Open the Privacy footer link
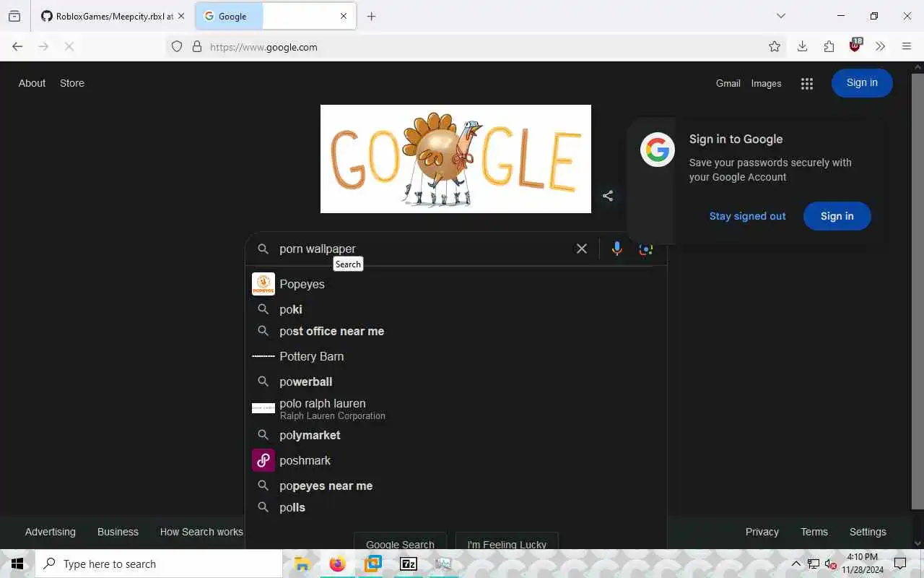Screen dimensions: 924x578 [x=762, y=532]
